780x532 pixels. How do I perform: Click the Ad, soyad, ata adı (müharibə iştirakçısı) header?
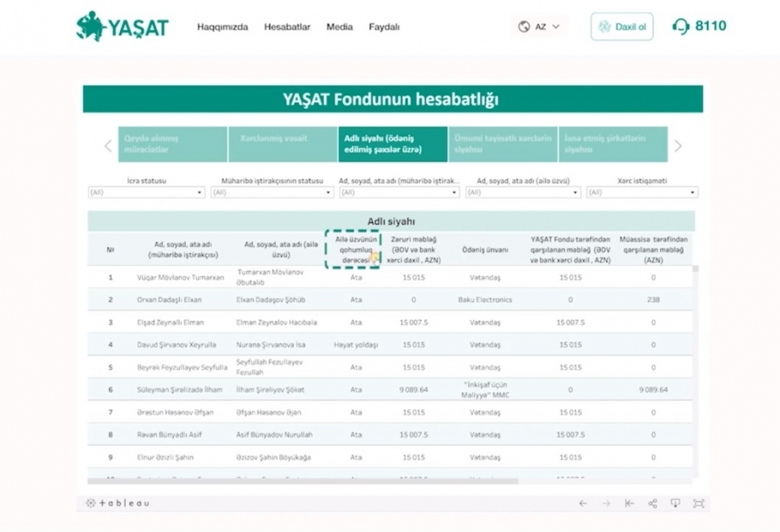coord(183,250)
